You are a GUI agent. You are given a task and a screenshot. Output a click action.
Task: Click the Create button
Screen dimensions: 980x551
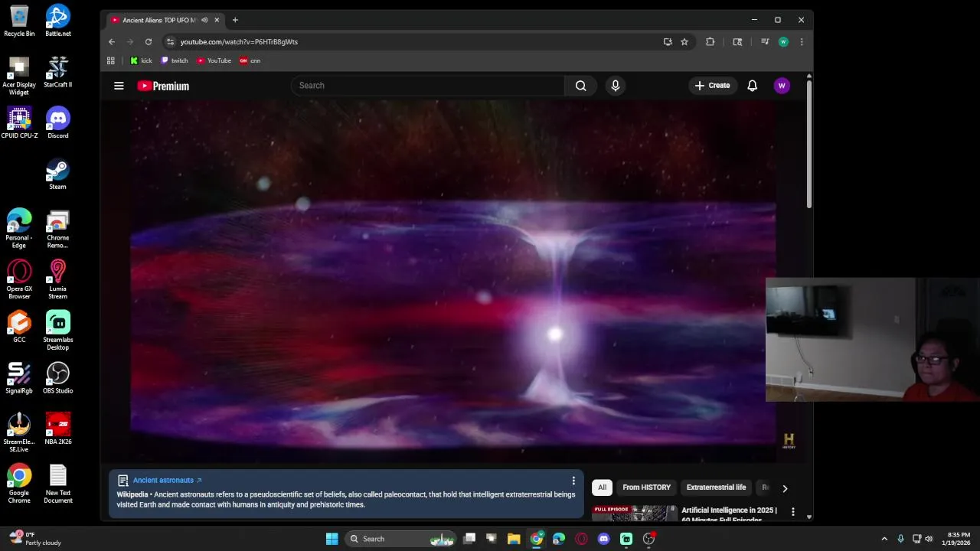click(x=712, y=86)
